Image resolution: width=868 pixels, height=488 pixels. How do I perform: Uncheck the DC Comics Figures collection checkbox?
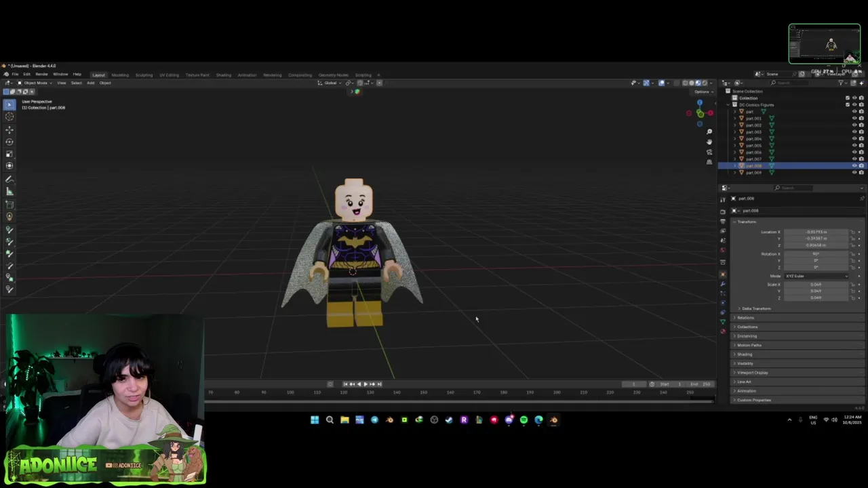[x=848, y=104]
